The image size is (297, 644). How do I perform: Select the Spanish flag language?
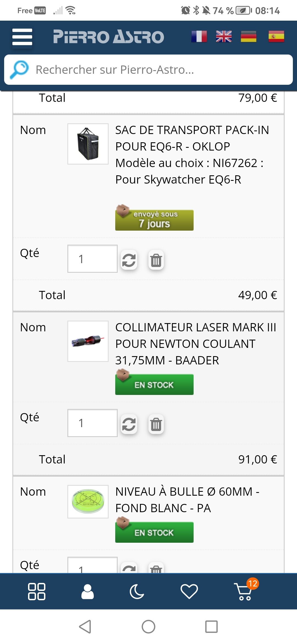coord(276,37)
